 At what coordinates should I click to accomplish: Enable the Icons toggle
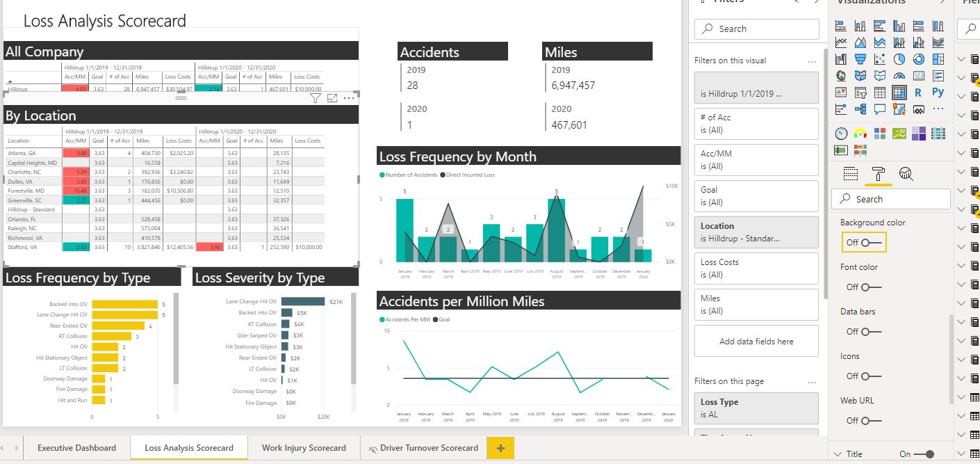[x=871, y=376]
